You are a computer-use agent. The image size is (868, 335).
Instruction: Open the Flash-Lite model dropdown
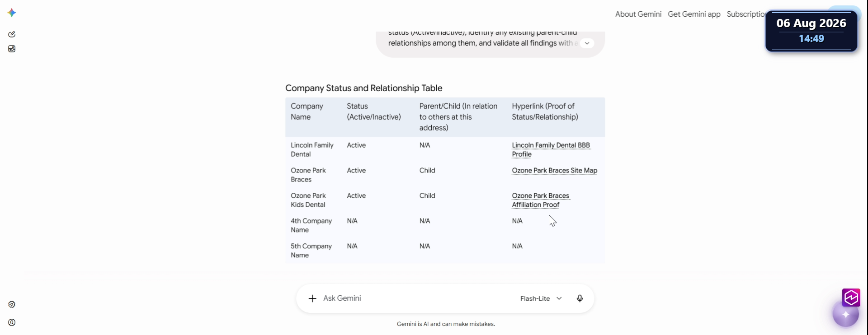click(541, 298)
